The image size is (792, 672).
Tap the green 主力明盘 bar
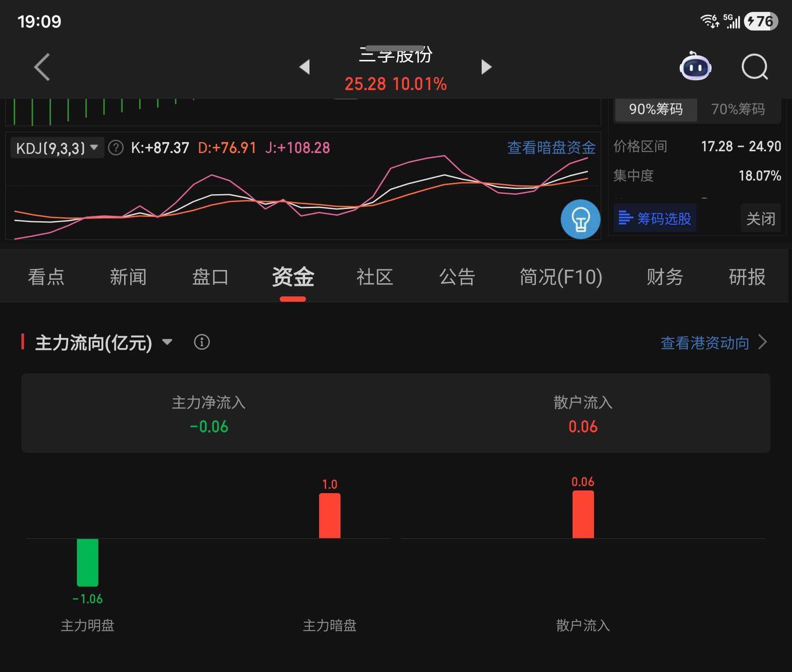click(x=87, y=562)
